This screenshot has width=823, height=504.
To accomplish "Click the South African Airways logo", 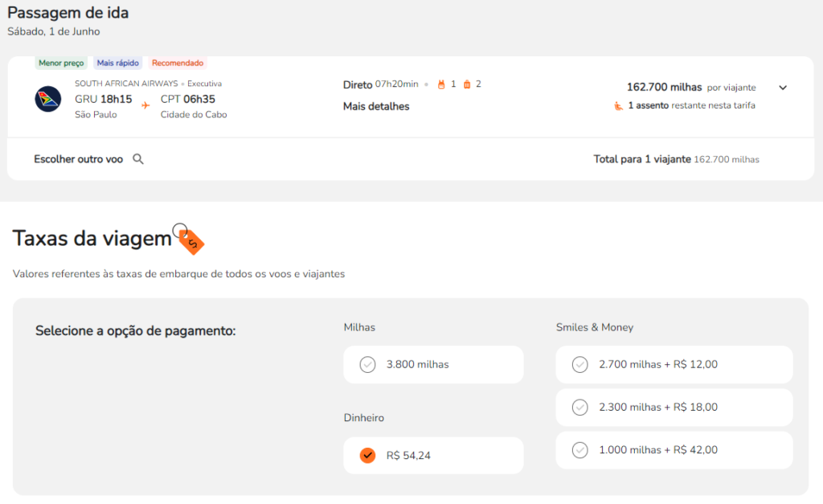I will [x=48, y=99].
